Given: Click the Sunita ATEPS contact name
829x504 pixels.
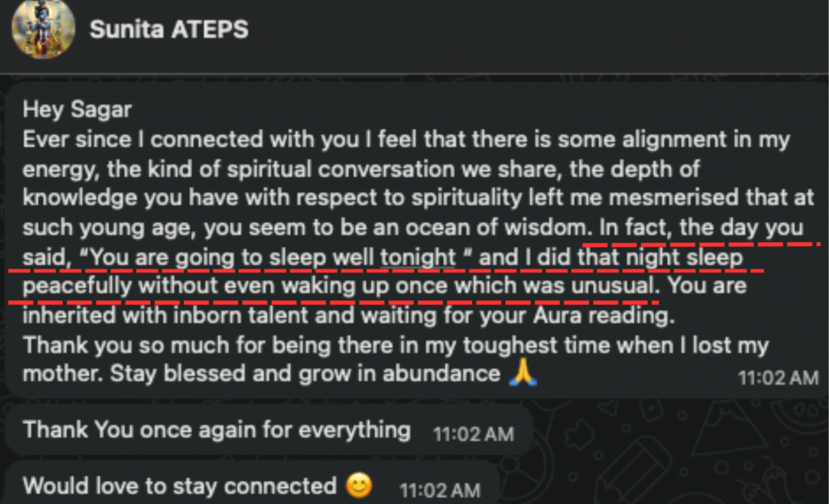Looking at the screenshot, I should [x=169, y=29].
